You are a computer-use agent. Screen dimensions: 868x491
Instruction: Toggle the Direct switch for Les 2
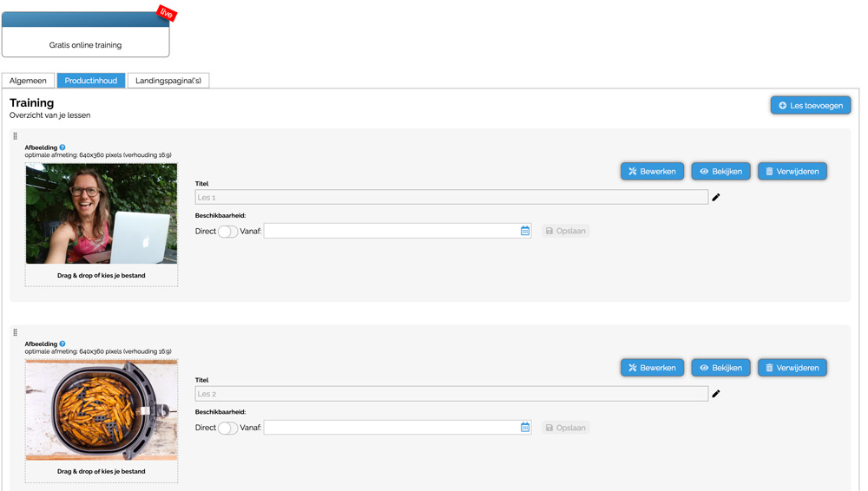pos(227,428)
